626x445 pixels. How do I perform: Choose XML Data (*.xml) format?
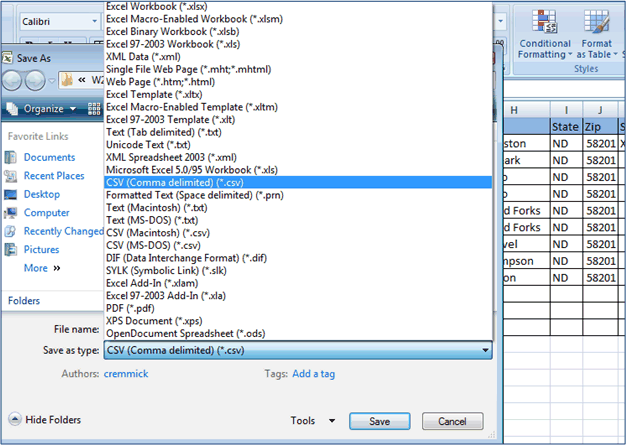pos(298,57)
